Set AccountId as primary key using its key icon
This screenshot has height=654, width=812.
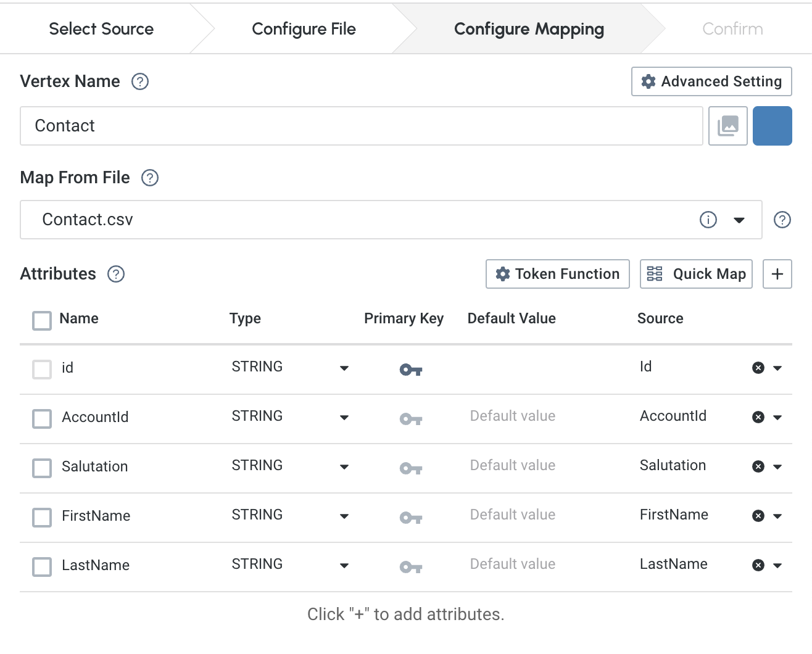coord(411,418)
